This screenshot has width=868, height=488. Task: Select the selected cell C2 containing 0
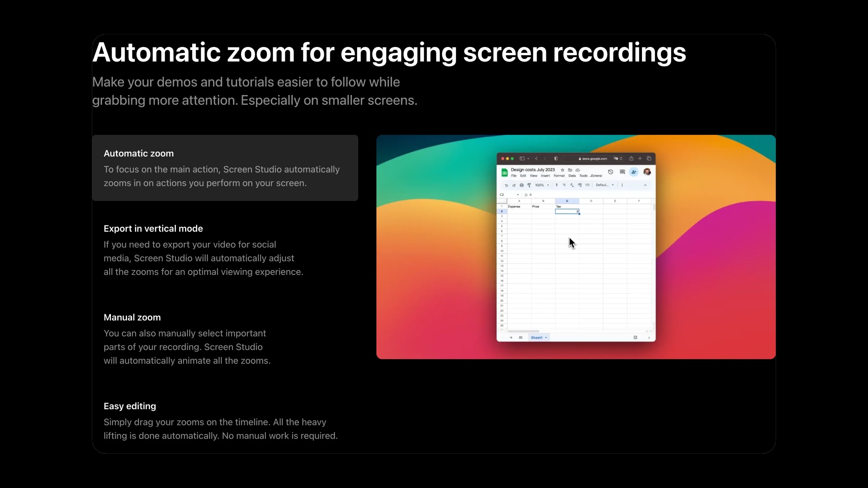point(567,211)
